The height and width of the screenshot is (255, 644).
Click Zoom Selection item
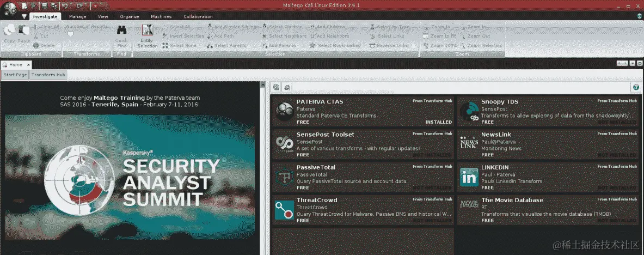[x=481, y=46]
